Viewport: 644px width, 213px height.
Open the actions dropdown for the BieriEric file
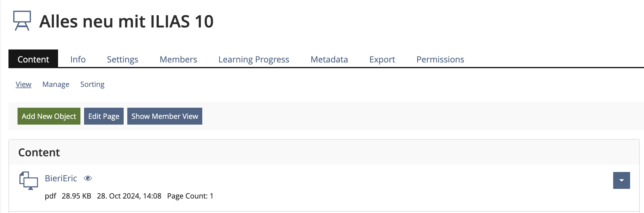click(621, 180)
